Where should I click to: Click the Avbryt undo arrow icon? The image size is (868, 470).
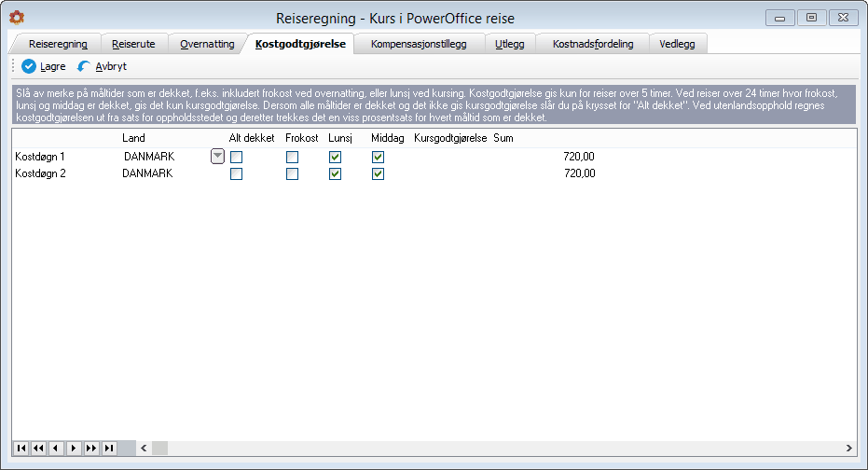84,66
